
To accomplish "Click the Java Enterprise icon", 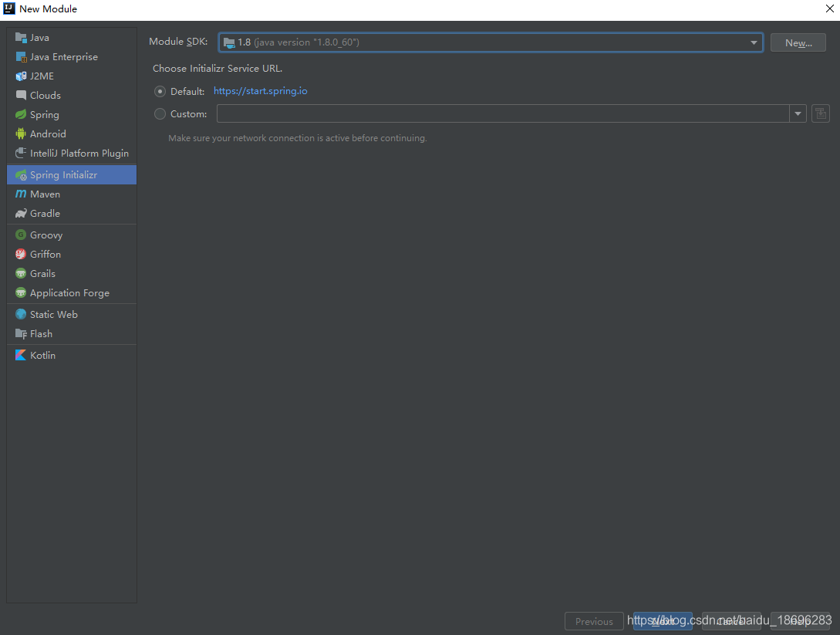I will 21,57.
